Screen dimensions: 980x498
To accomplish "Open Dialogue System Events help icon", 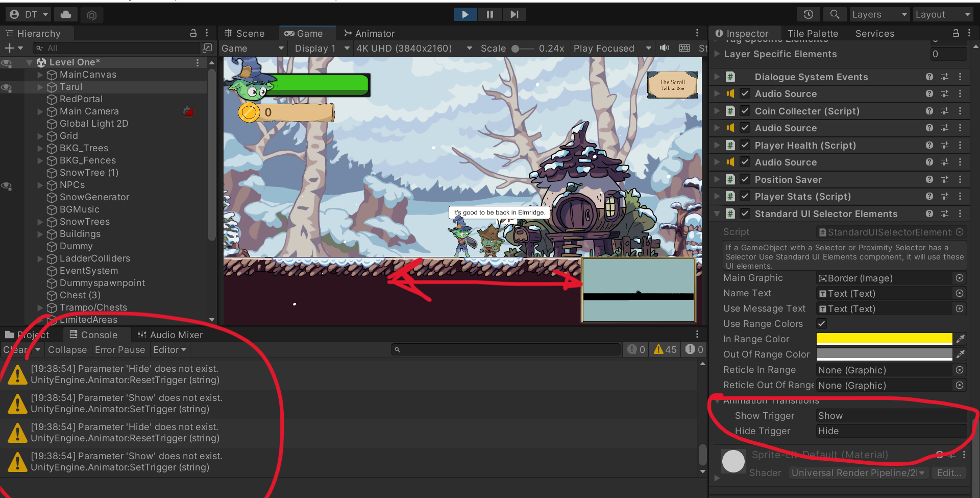I will click(x=929, y=77).
